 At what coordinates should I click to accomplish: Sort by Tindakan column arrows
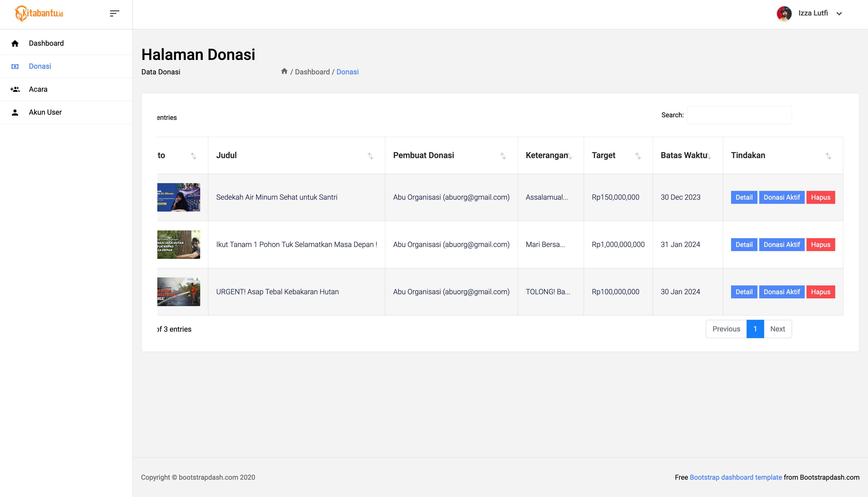pyautogui.click(x=828, y=156)
